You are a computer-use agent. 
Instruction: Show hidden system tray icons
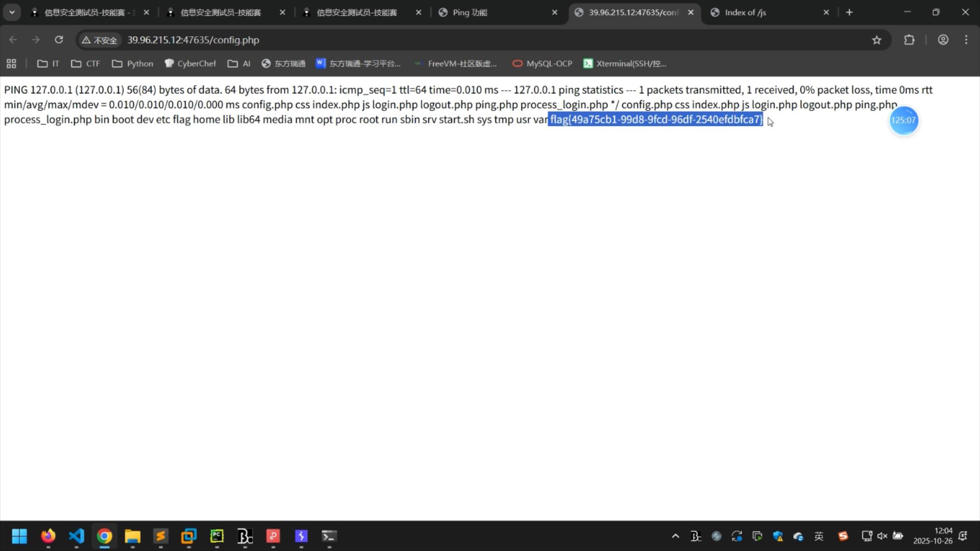coord(675,536)
